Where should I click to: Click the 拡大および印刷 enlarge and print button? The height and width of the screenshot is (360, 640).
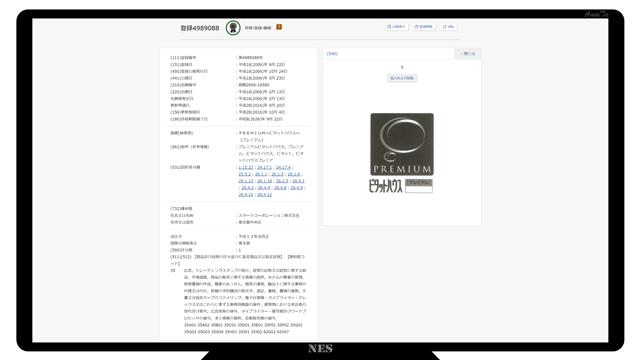click(x=402, y=78)
